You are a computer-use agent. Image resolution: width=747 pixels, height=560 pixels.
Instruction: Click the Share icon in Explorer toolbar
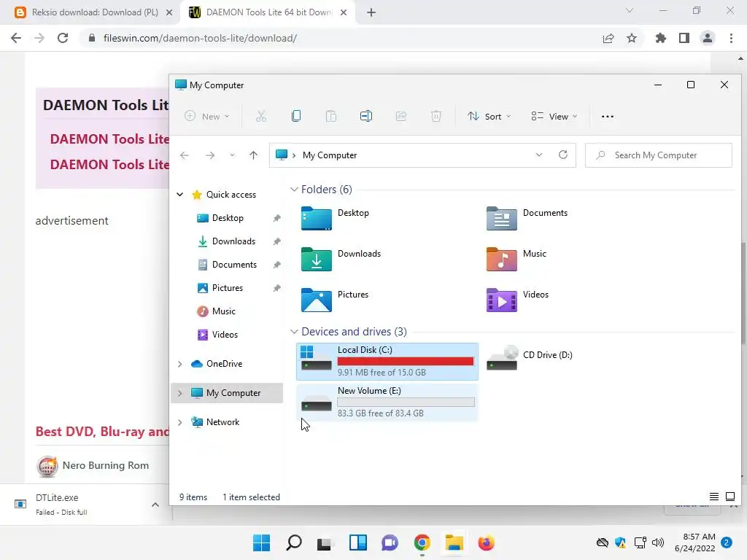point(401,116)
